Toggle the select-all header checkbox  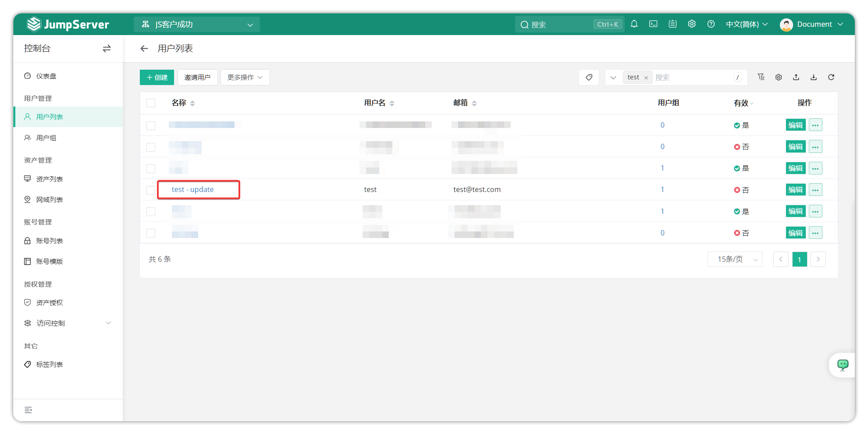[151, 103]
